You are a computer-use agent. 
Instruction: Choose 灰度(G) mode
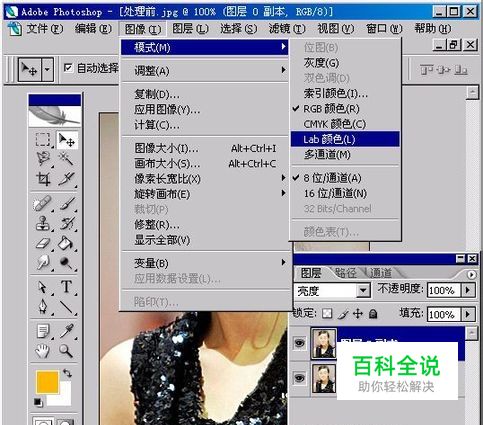(x=345, y=62)
